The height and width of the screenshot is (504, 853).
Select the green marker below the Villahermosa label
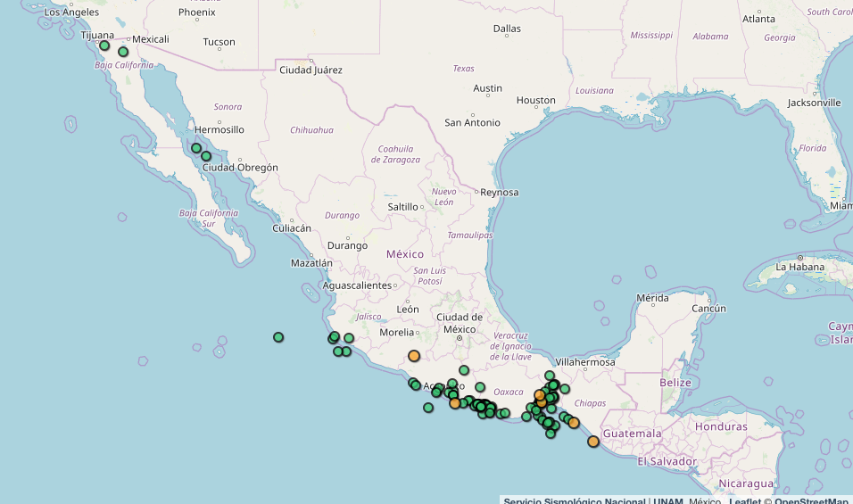pyautogui.click(x=565, y=389)
